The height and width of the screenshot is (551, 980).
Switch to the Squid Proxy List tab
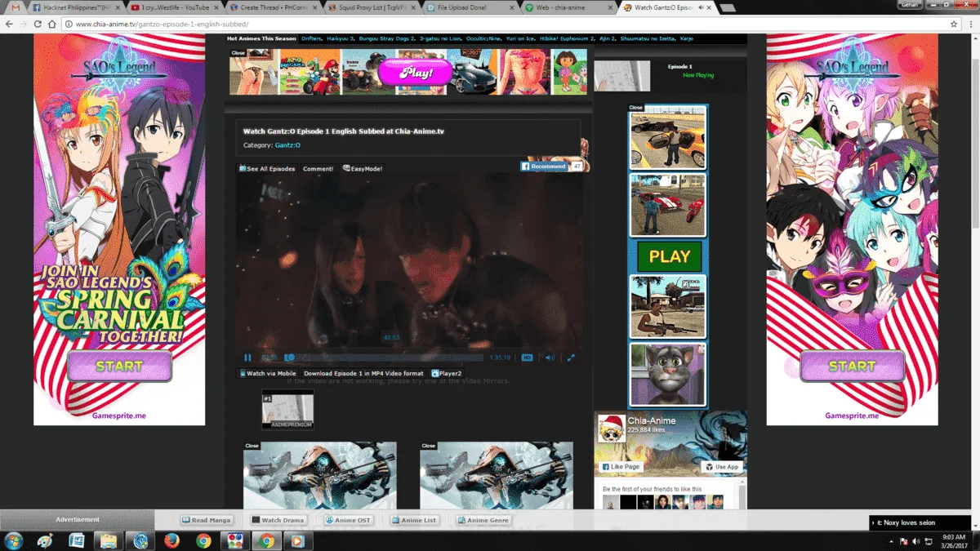click(372, 7)
